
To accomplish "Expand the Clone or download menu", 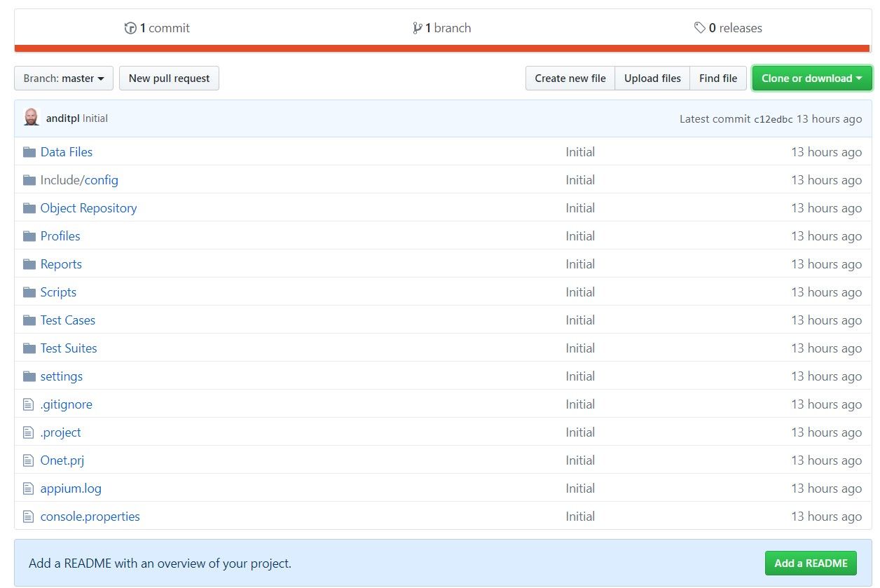I will click(x=811, y=78).
